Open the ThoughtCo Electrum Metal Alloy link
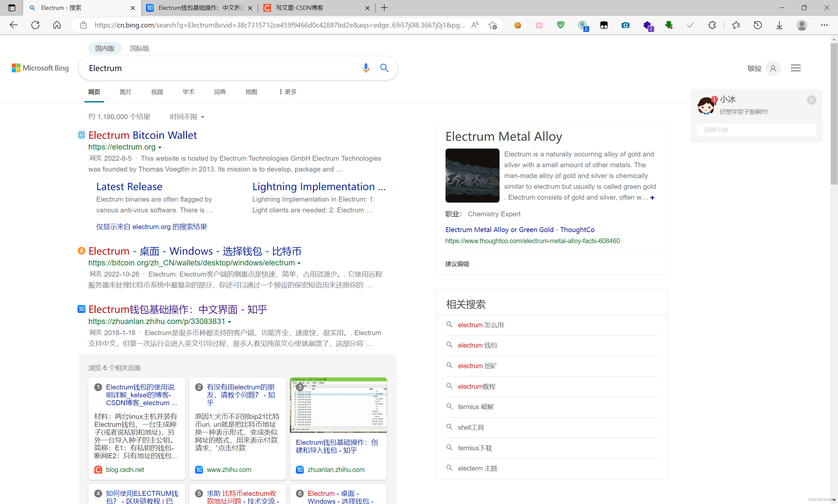Screen dimensions: 838x504 pos(520,230)
